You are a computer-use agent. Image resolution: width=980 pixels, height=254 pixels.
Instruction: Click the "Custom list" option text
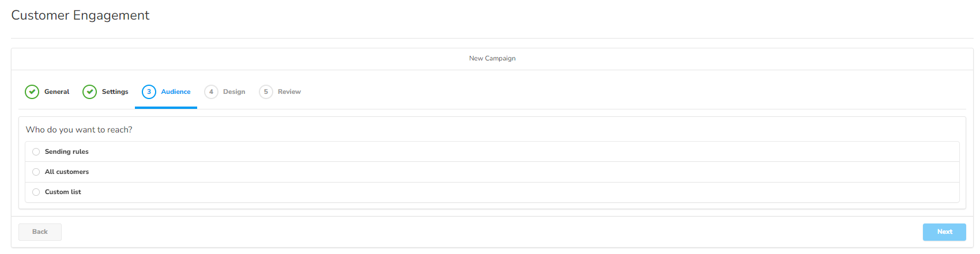pyautogui.click(x=63, y=192)
